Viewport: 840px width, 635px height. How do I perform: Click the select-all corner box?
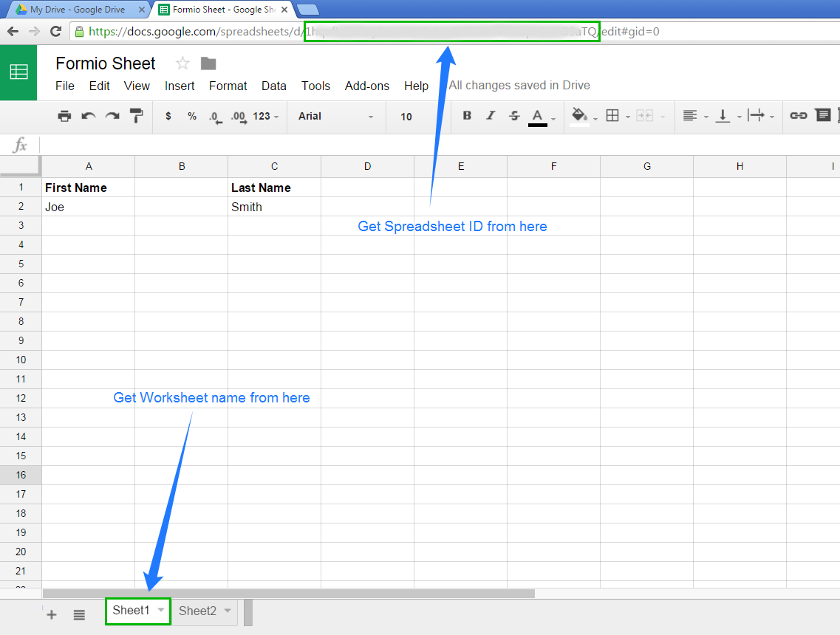pyautogui.click(x=21, y=166)
